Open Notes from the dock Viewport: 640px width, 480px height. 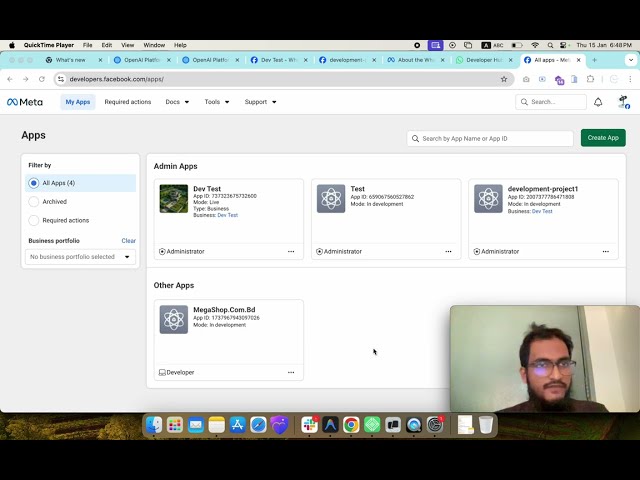coord(216,425)
